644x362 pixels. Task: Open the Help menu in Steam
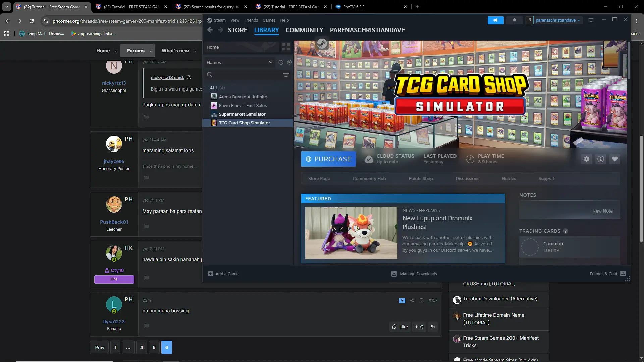(x=285, y=20)
